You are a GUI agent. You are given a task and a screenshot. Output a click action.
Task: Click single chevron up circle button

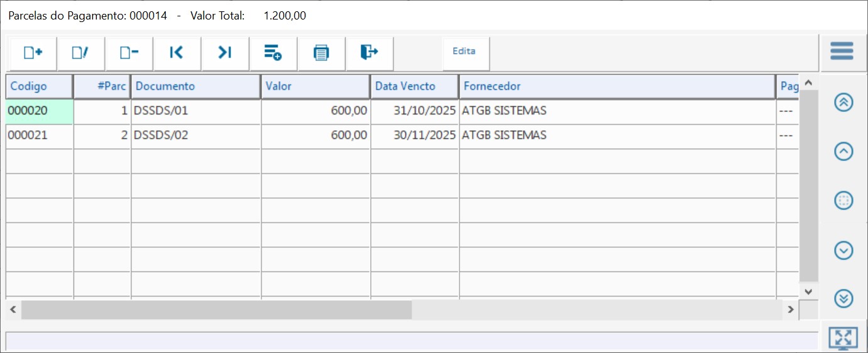tap(843, 151)
